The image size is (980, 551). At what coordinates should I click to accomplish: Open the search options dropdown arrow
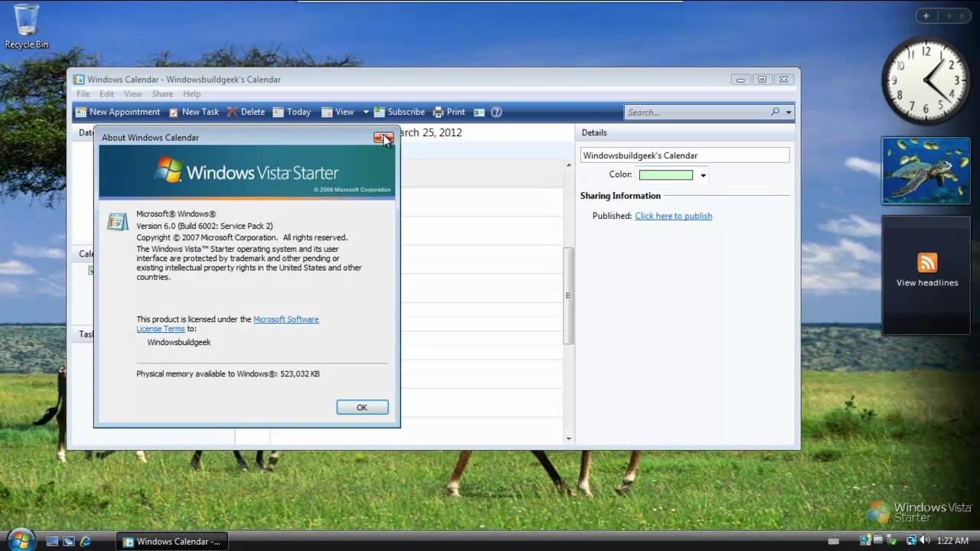(789, 112)
